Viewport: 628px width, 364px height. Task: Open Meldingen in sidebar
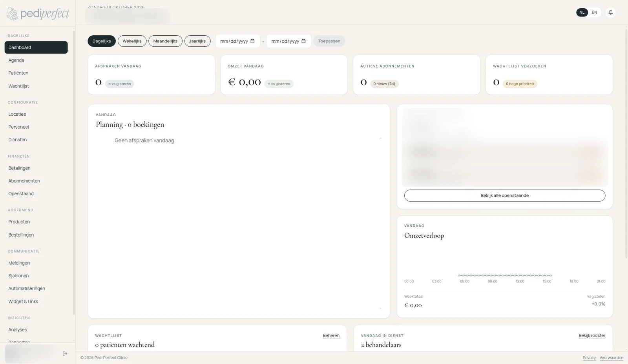pyautogui.click(x=36, y=263)
